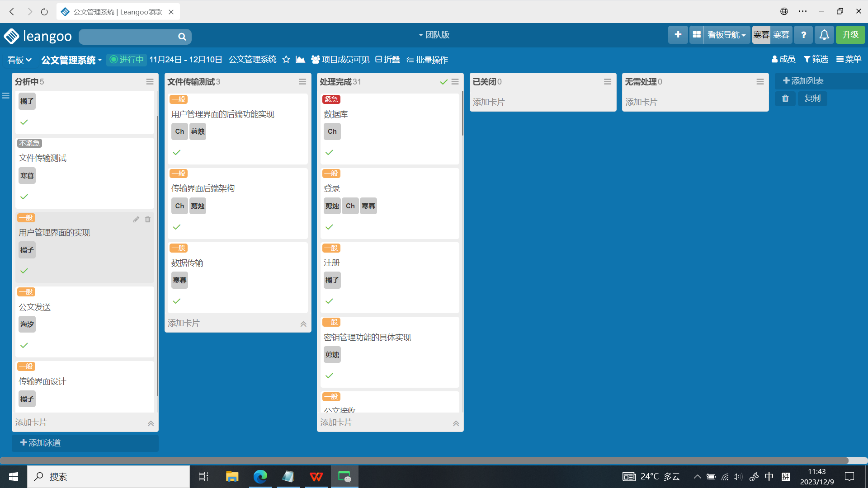Open the 分析中 list menu icon
Image resolution: width=868 pixels, height=488 pixels.
[150, 82]
